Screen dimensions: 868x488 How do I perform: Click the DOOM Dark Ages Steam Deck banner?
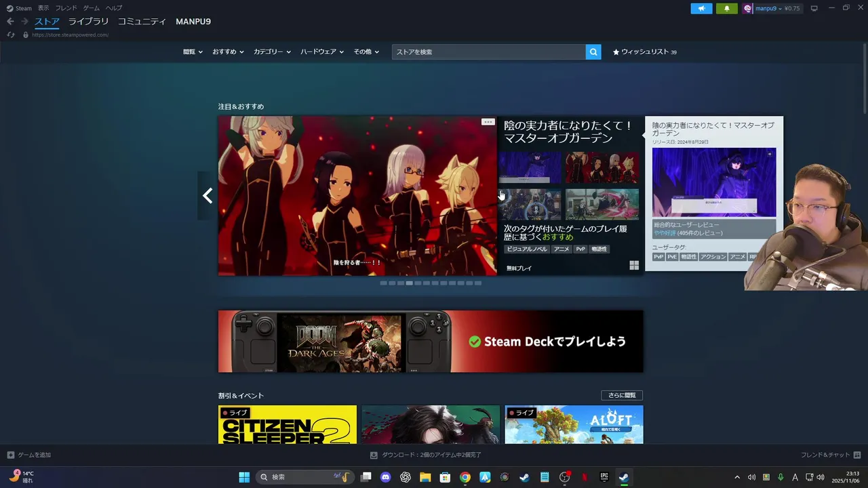tap(431, 342)
